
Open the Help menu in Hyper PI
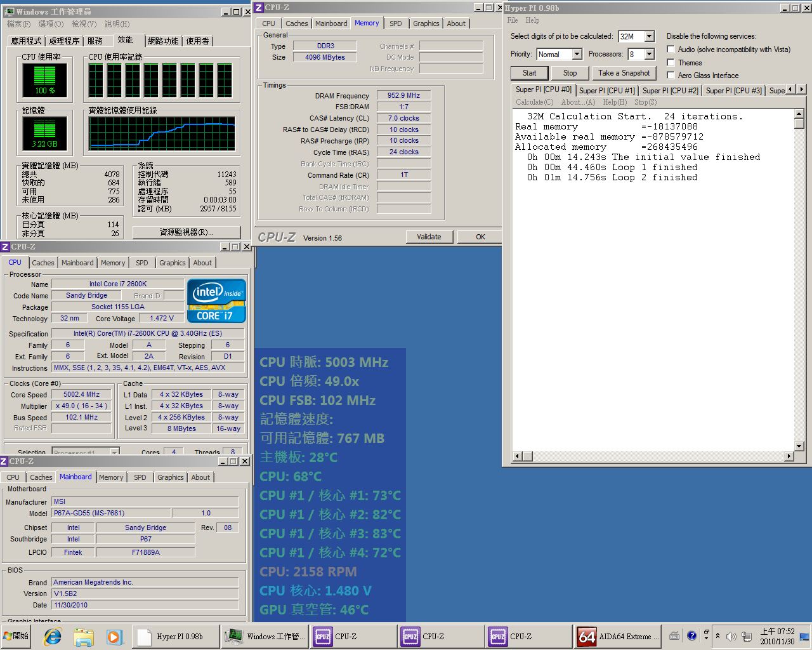532,20
